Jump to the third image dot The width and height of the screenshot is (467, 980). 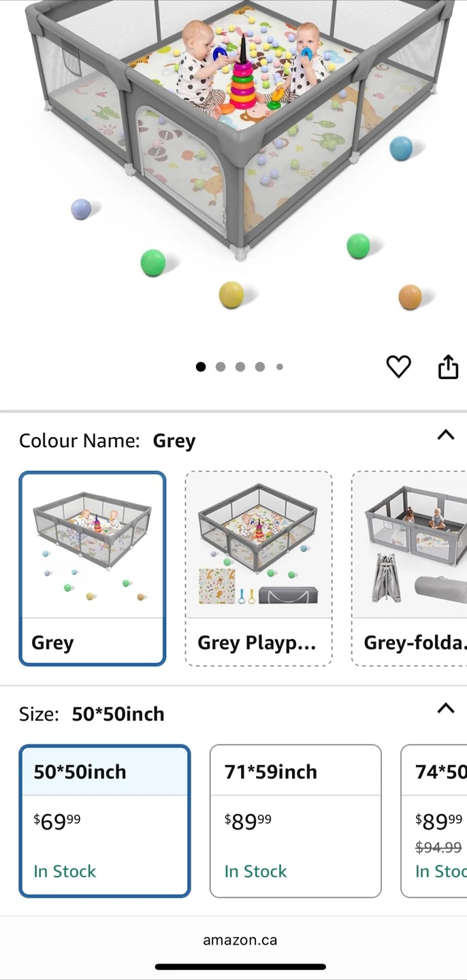[x=240, y=367]
